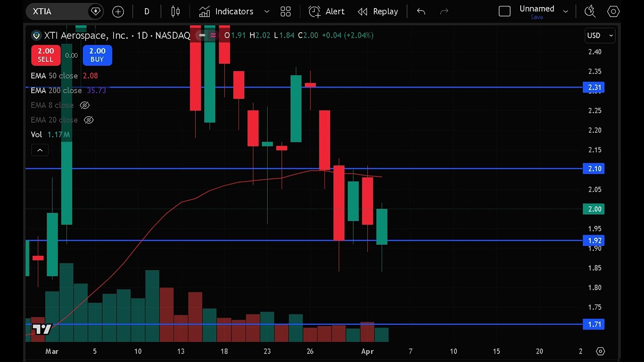Expand the indicators favorites dropdown arrow
644x362 pixels.
click(x=267, y=12)
